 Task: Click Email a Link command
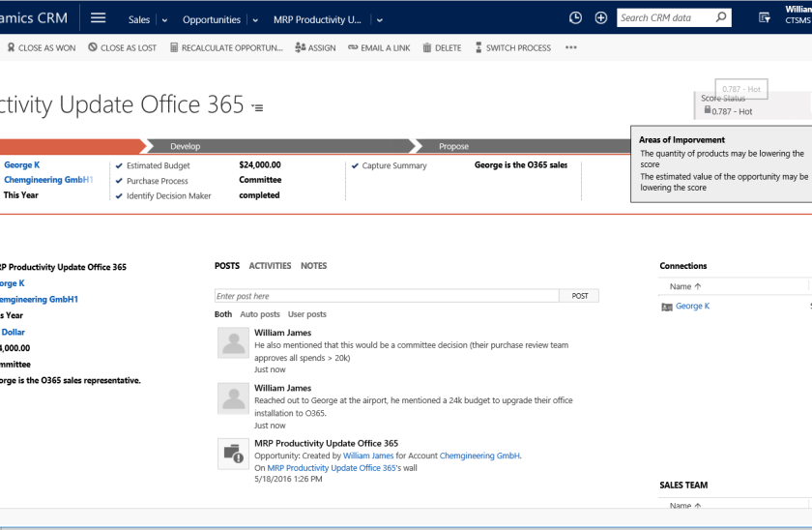point(379,47)
